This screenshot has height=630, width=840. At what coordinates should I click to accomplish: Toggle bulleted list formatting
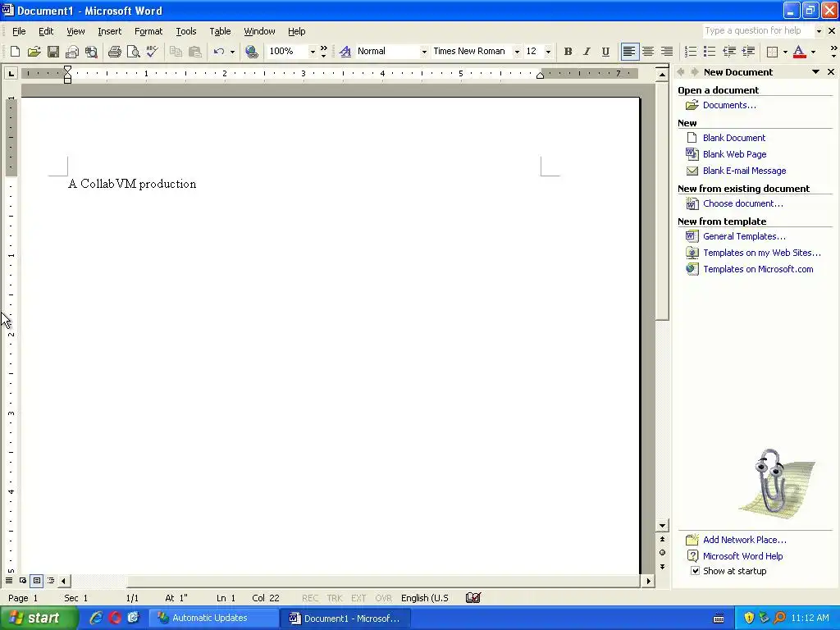710,52
